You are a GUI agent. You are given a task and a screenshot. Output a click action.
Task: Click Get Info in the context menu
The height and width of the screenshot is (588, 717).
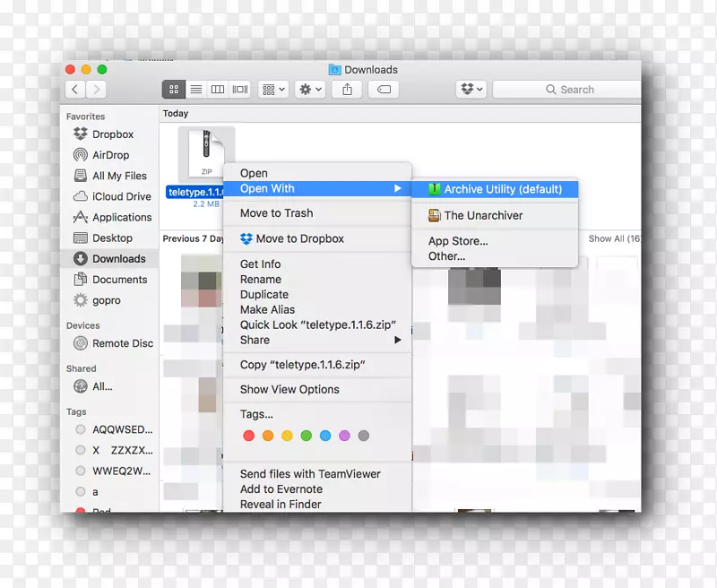point(260,264)
